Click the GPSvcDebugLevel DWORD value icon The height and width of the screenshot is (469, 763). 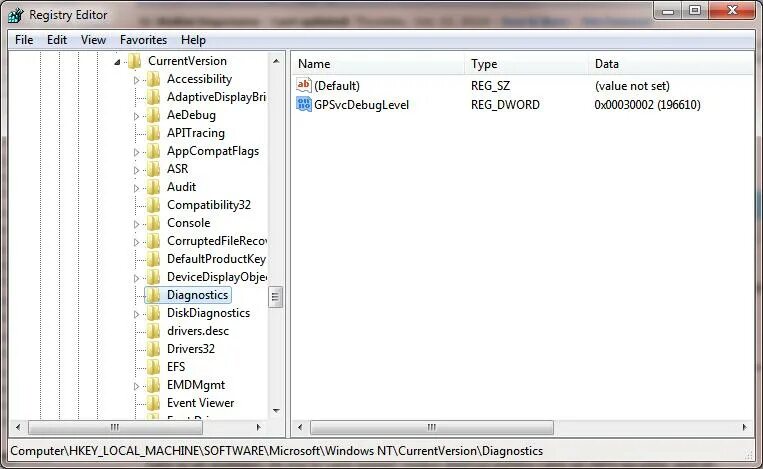pos(304,104)
